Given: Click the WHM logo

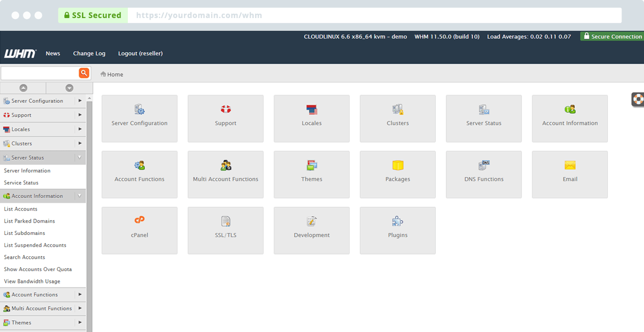Looking at the screenshot, I should click(x=20, y=53).
